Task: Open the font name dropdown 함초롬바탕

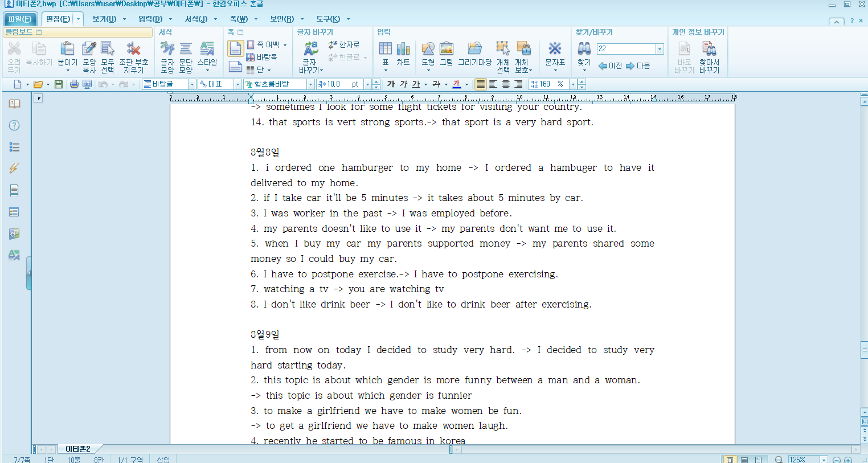Action: pyautogui.click(x=310, y=84)
